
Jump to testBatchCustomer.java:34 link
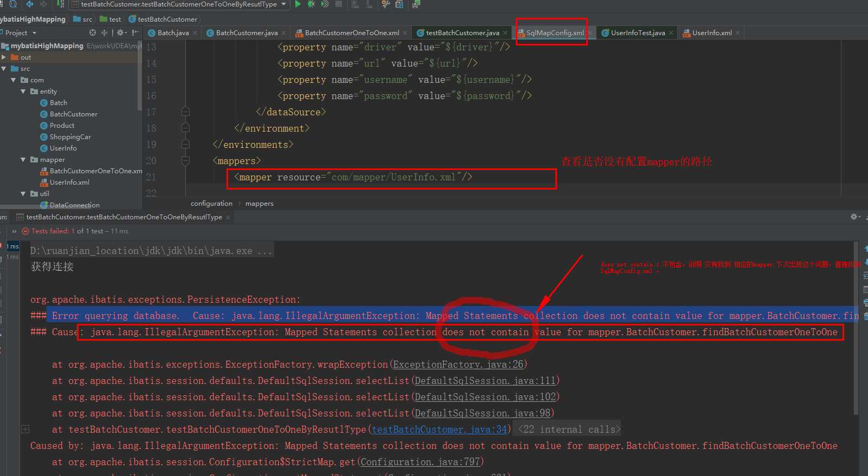pyautogui.click(x=439, y=429)
